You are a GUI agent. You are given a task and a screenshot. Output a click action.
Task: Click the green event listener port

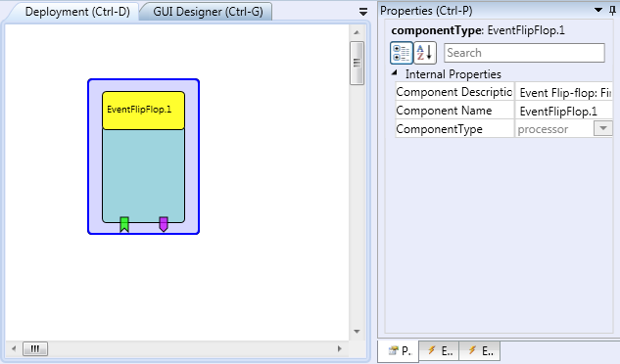(x=124, y=224)
